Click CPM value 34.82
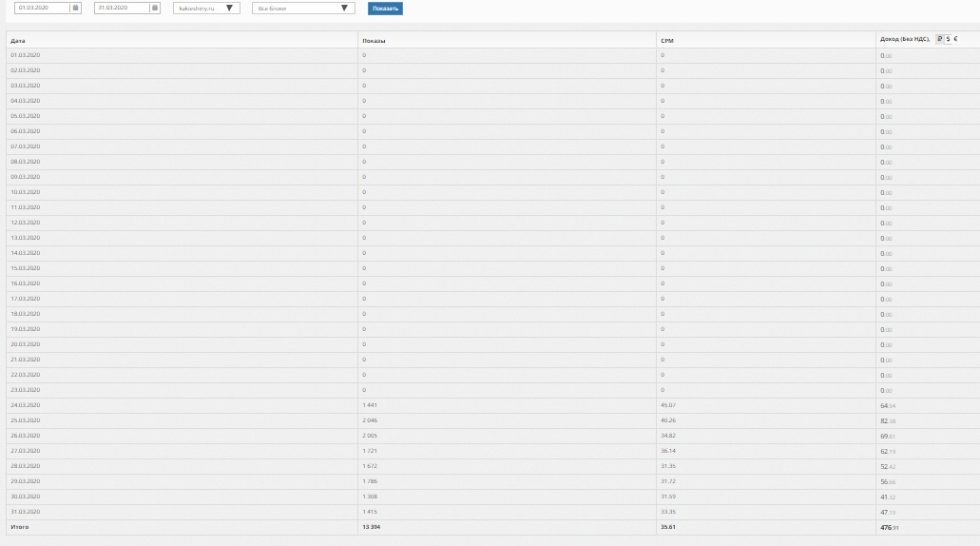This screenshot has height=546, width=980. click(668, 436)
